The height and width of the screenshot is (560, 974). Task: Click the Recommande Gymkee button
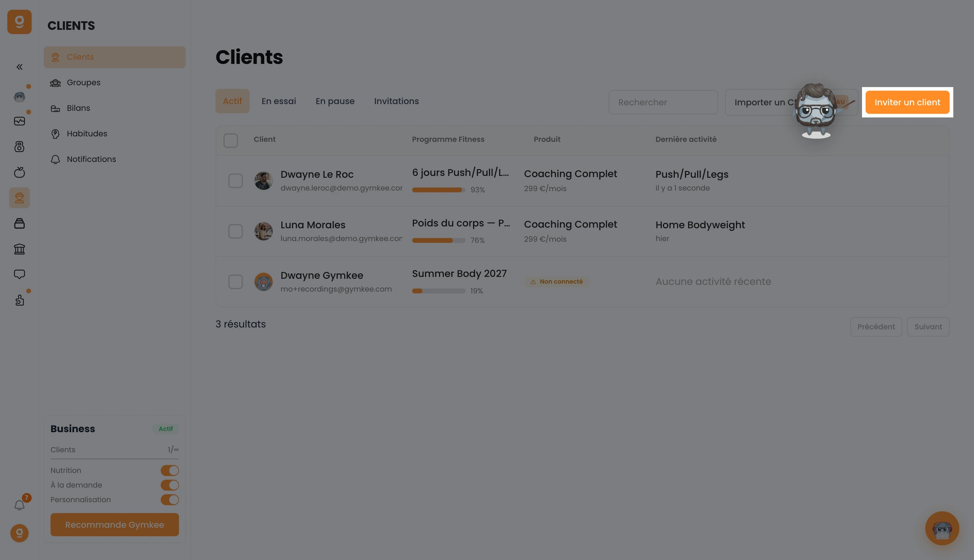[x=114, y=525]
